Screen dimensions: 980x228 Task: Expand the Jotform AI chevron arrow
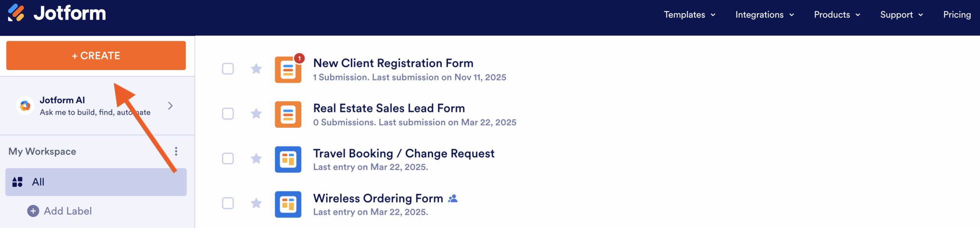click(x=170, y=106)
